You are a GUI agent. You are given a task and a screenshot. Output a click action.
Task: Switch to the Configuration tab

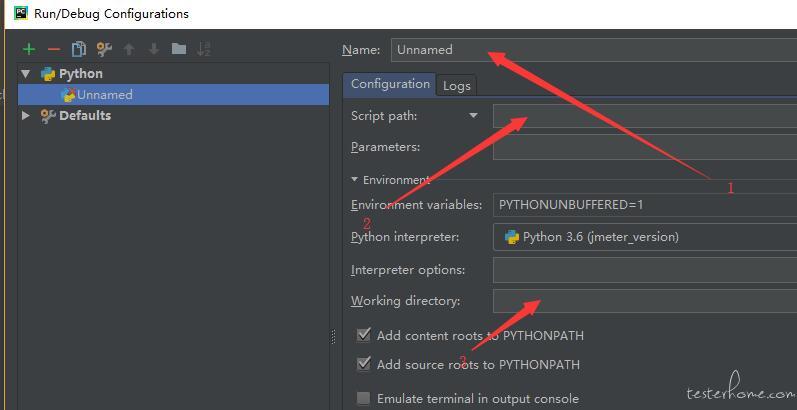(x=390, y=84)
